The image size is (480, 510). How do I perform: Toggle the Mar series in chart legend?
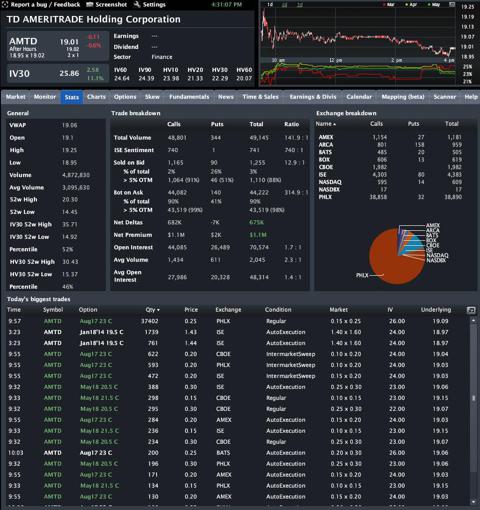pyautogui.click(x=389, y=5)
